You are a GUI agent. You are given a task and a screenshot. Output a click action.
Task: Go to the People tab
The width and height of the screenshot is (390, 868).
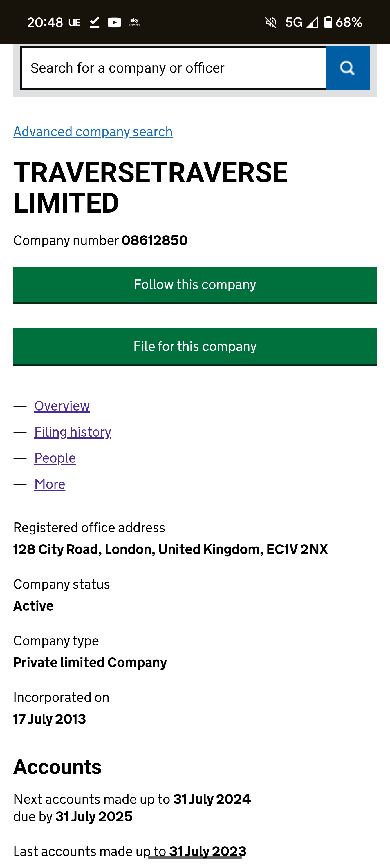55,458
